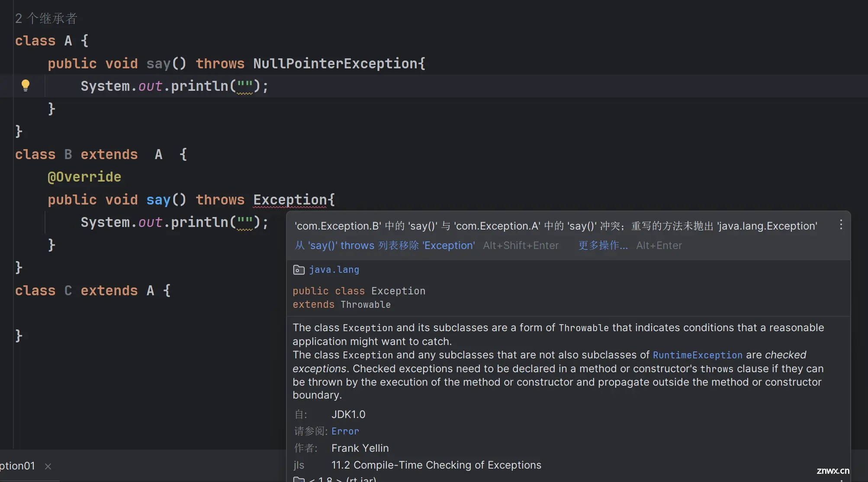This screenshot has width=868, height=482.
Task: Close the ption01 tab
Action: [48, 466]
